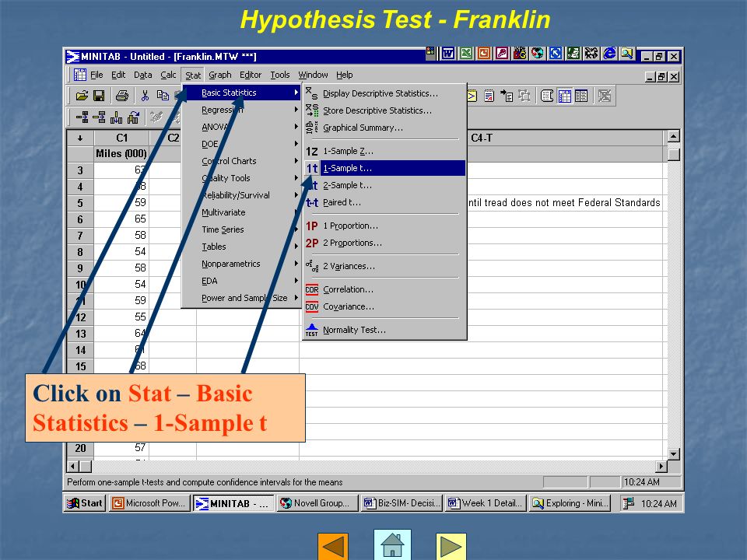This screenshot has height=560, width=747.
Task: Expand the Basic Statistics submenu
Action: pyautogui.click(x=241, y=93)
